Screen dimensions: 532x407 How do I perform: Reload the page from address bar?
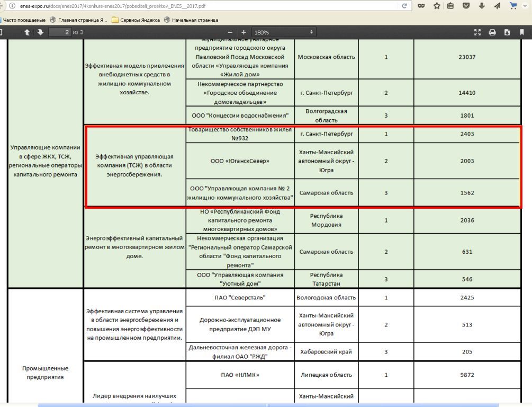404,6
